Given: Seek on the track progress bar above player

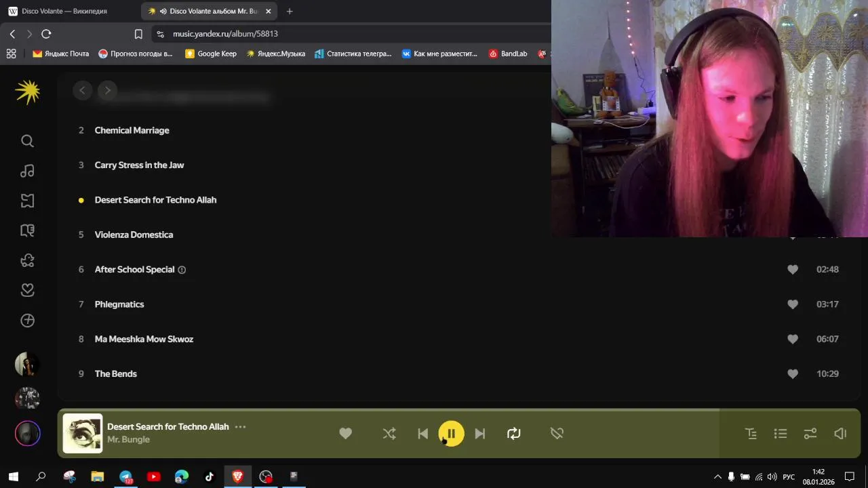Looking at the screenshot, I should point(459,410).
